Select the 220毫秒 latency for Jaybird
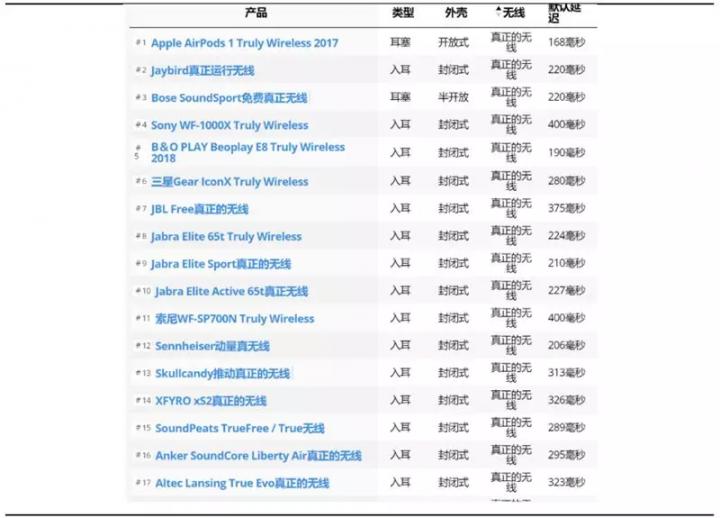The image size is (720, 518). 566,70
